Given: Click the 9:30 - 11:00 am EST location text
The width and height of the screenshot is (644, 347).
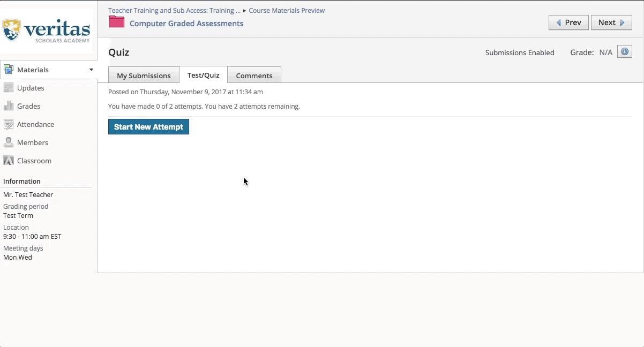Looking at the screenshot, I should pos(32,237).
